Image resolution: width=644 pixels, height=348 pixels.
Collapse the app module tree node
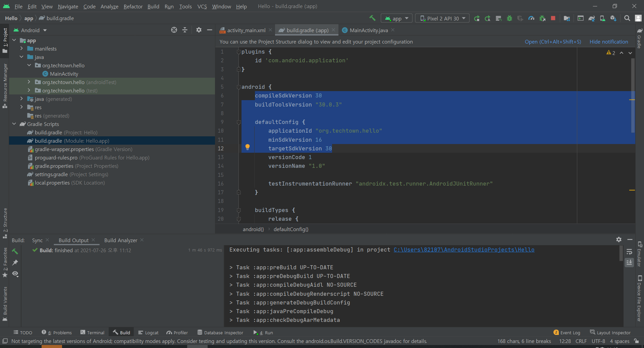[14, 40]
